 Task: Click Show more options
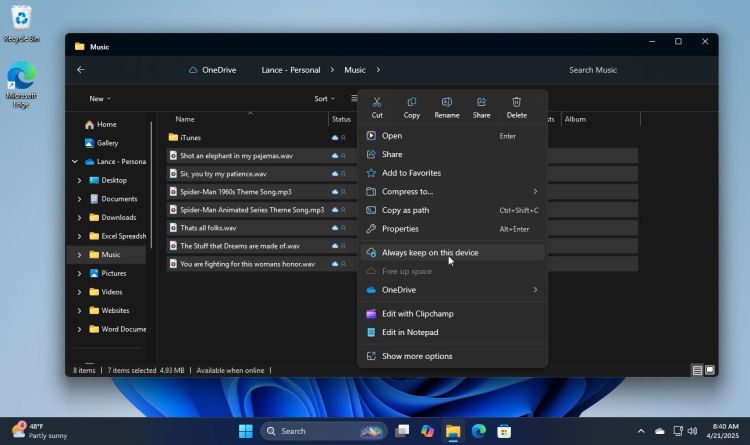click(x=416, y=356)
